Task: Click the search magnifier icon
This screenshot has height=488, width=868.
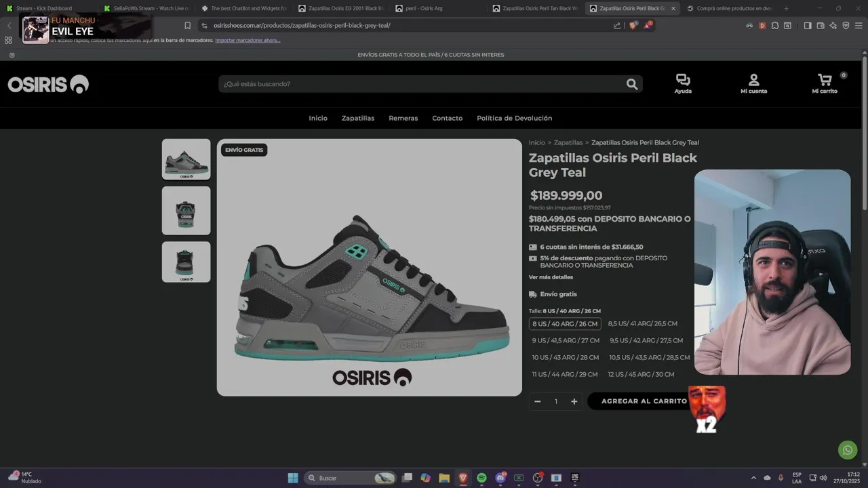Action: click(632, 84)
